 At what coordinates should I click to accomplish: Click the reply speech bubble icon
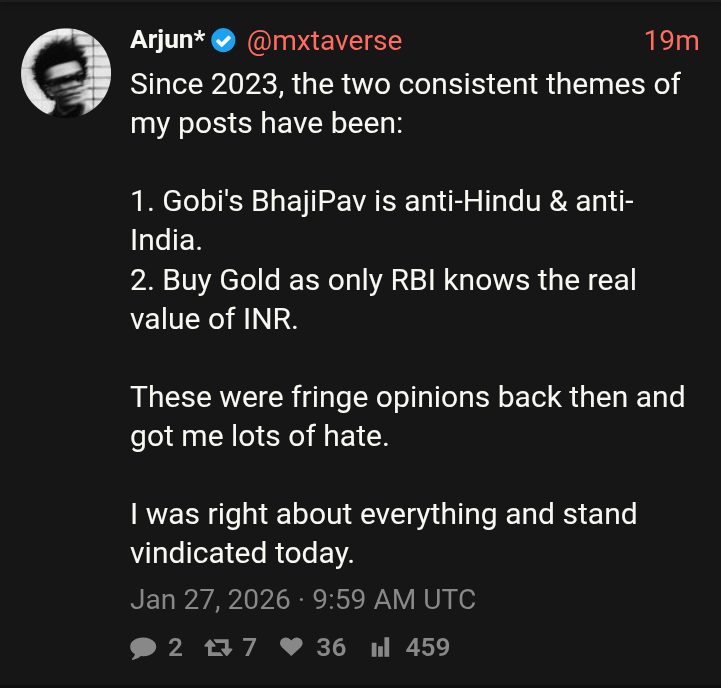pos(144,648)
